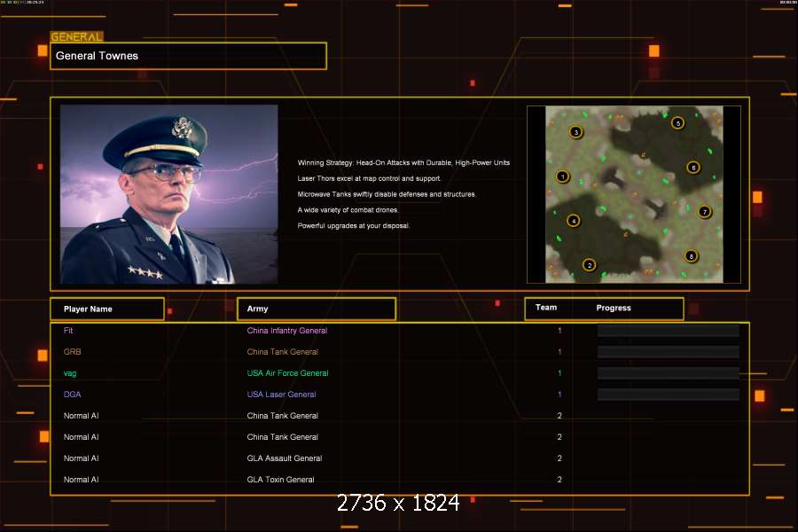Click start position marker 1 on the map
Screen dimensions: 798x532
click(562, 176)
